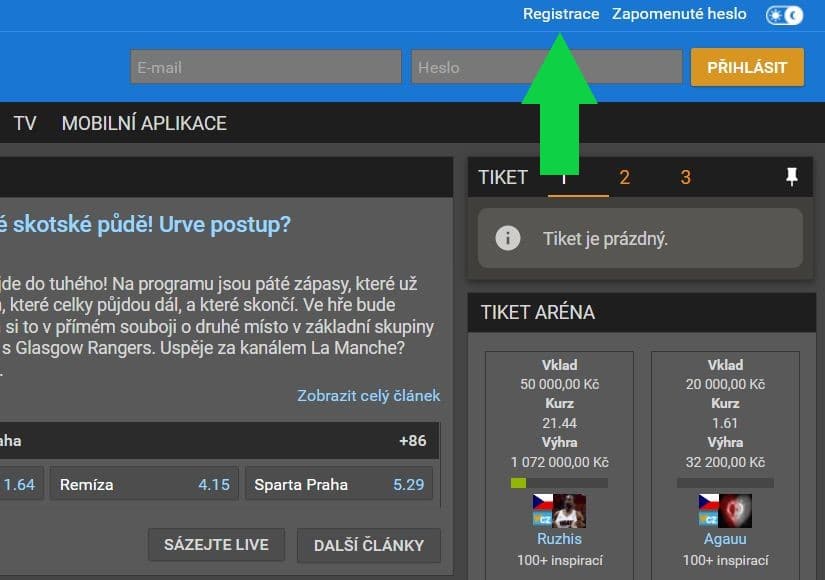The image size is (825, 580).
Task: Click Zobrazit celý článek link
Action: [368, 395]
